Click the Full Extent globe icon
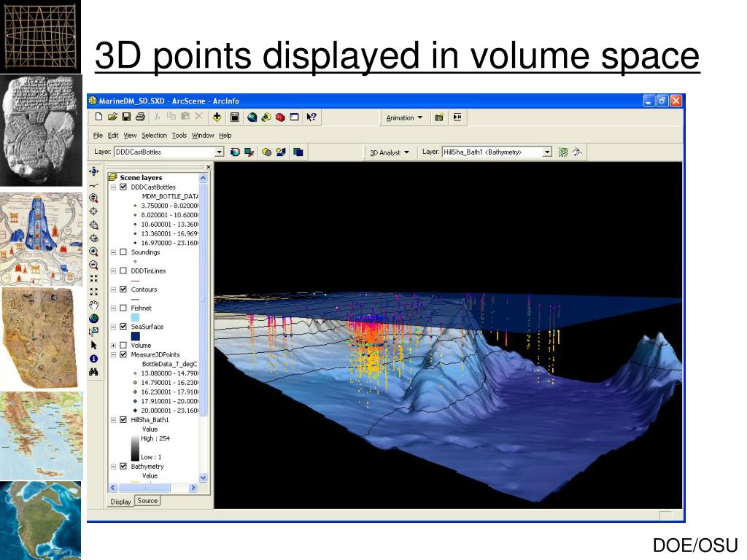Viewport: 747px width, 560px height. pyautogui.click(x=94, y=319)
